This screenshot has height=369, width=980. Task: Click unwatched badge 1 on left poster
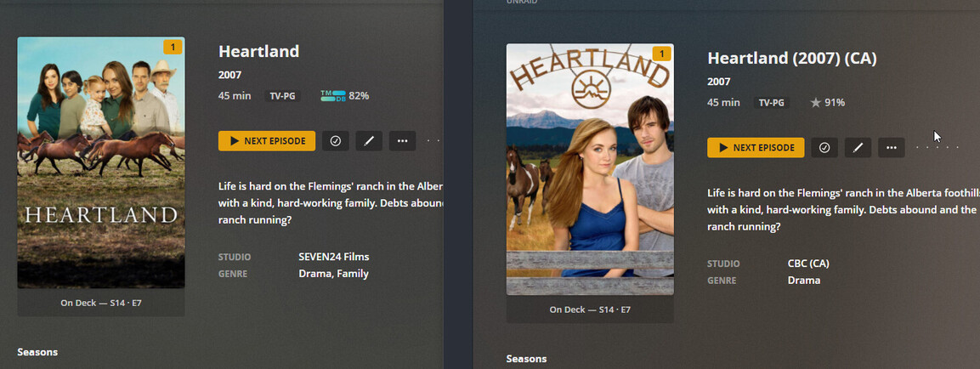173,48
